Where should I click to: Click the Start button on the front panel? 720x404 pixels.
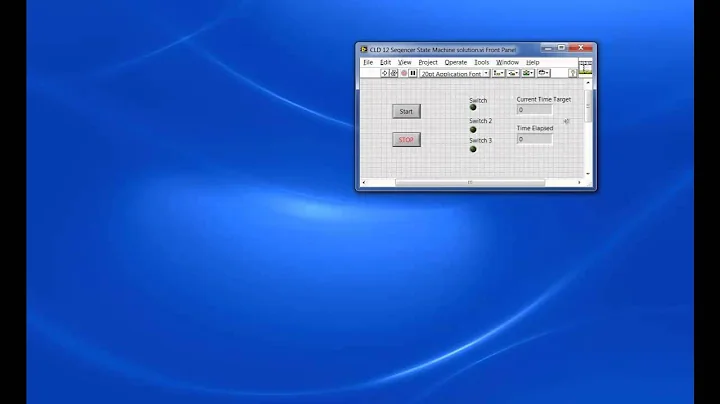click(x=406, y=112)
